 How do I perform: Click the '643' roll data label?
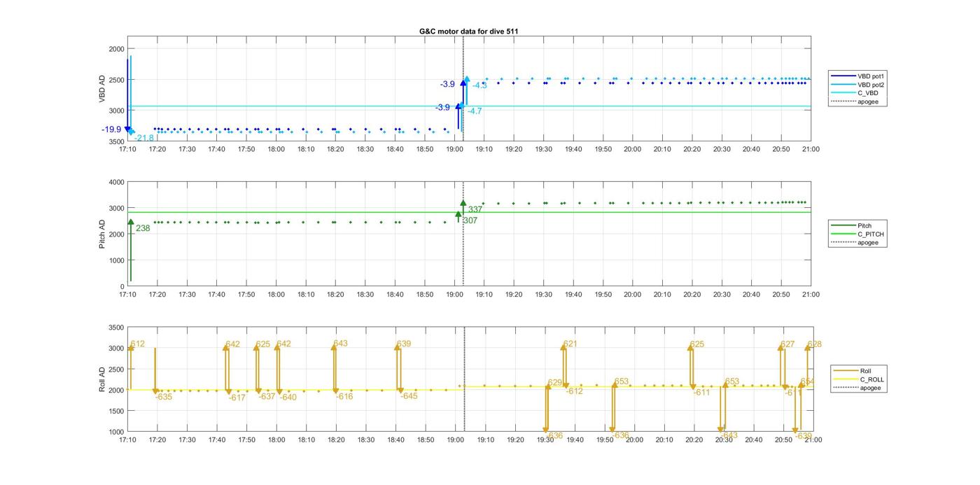341,344
